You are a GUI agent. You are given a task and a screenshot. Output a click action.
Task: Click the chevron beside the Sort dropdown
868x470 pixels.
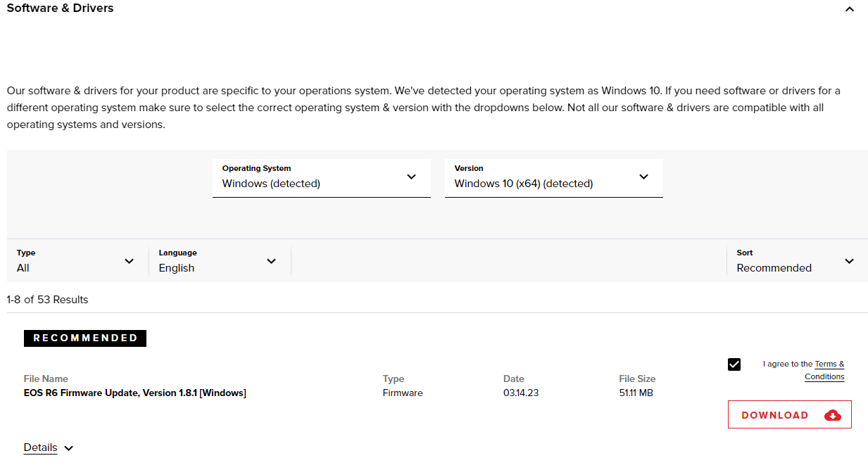tap(848, 261)
